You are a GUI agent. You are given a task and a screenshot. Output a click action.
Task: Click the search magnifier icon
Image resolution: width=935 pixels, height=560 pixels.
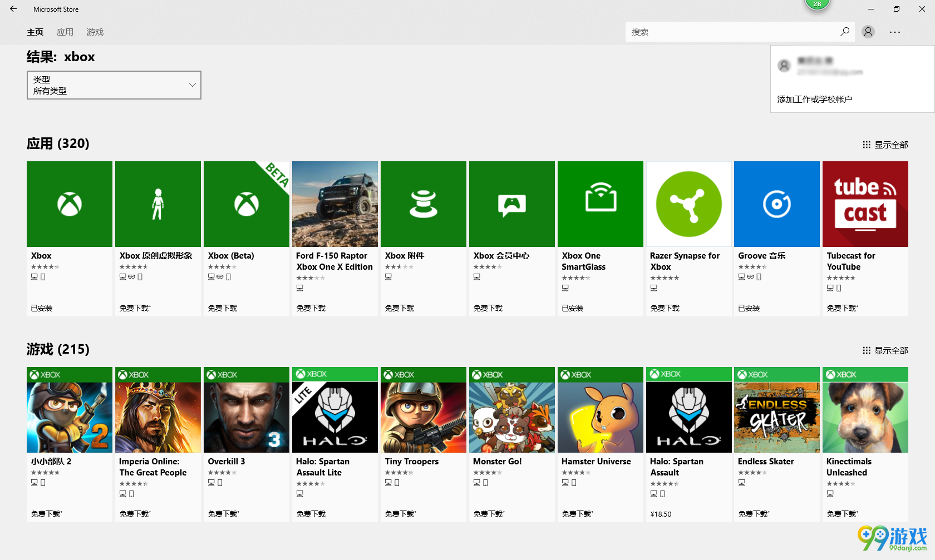(x=845, y=32)
